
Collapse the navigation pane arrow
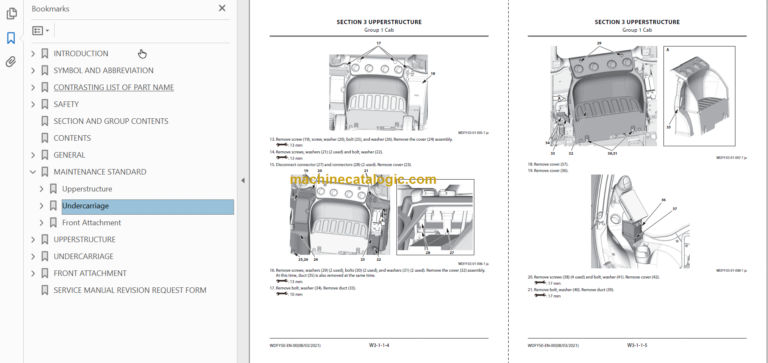(x=242, y=181)
